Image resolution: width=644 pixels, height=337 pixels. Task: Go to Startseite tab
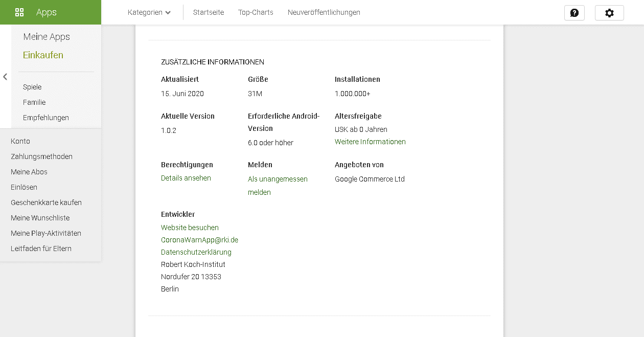pos(209,12)
